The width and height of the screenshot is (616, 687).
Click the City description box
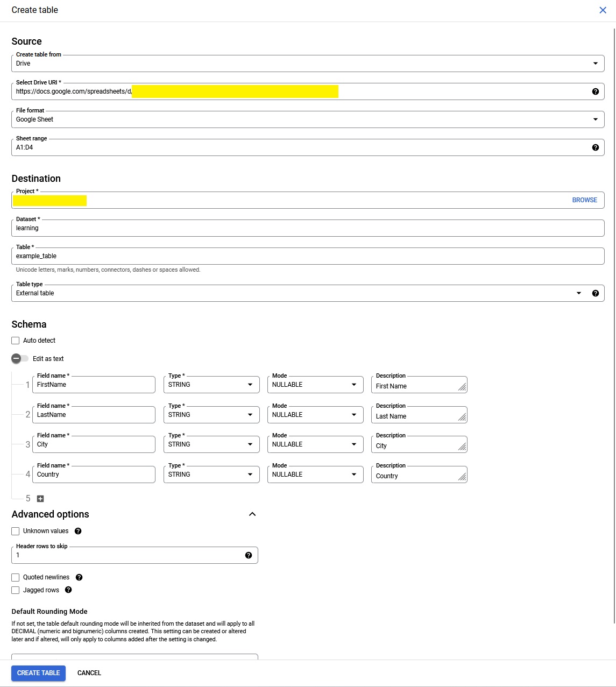click(419, 444)
